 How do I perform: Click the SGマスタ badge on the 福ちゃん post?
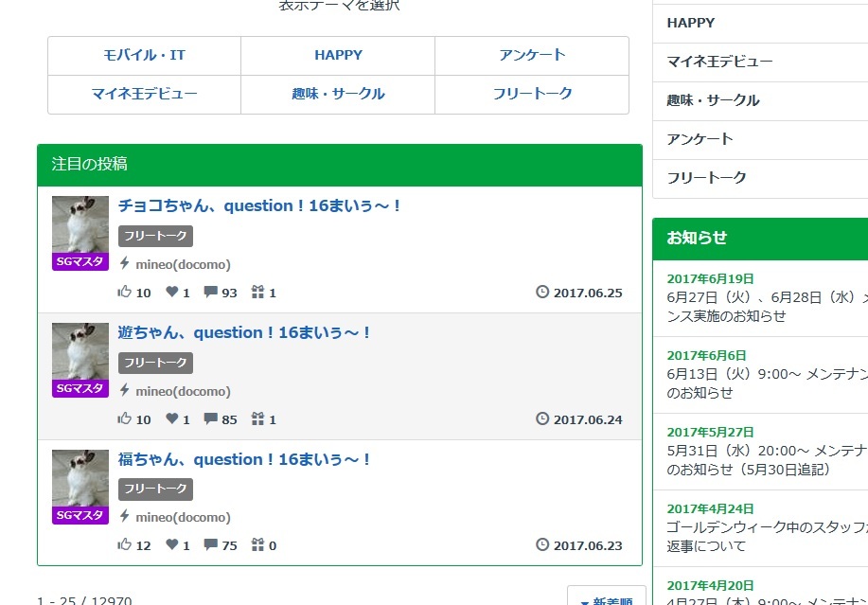click(x=80, y=516)
